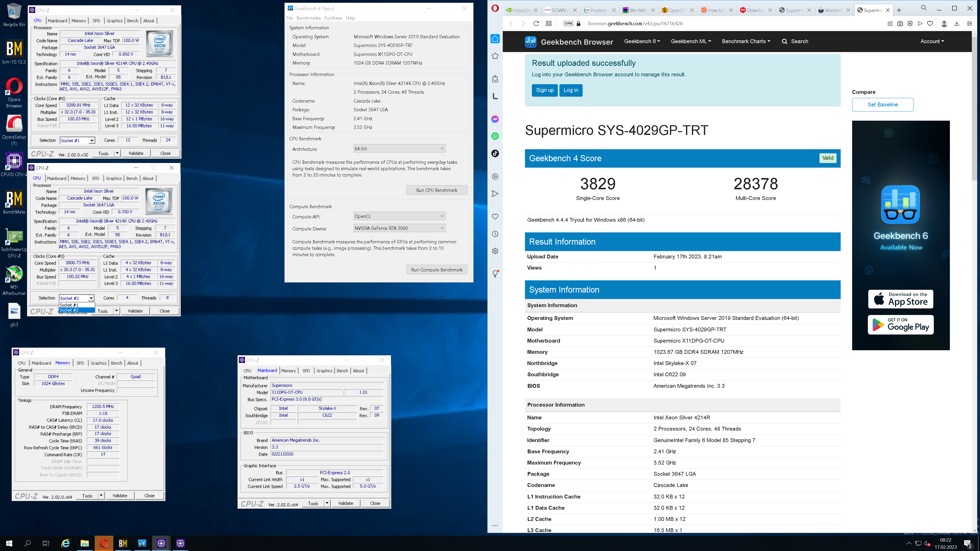
Task: Open Graphics tab in second CPU-Z window
Action: 114,178
